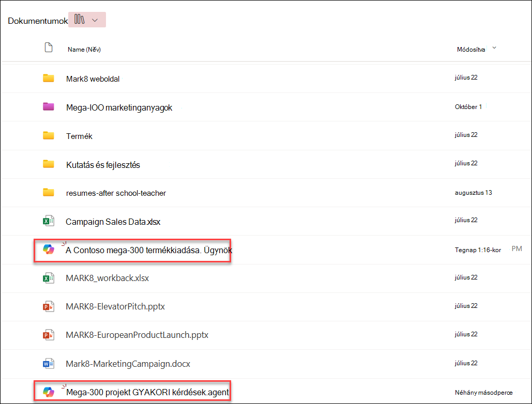Image resolution: width=532 pixels, height=404 pixels.
Task: Expand the Dokumentumok view dropdown chevron
Action: pyautogui.click(x=95, y=20)
